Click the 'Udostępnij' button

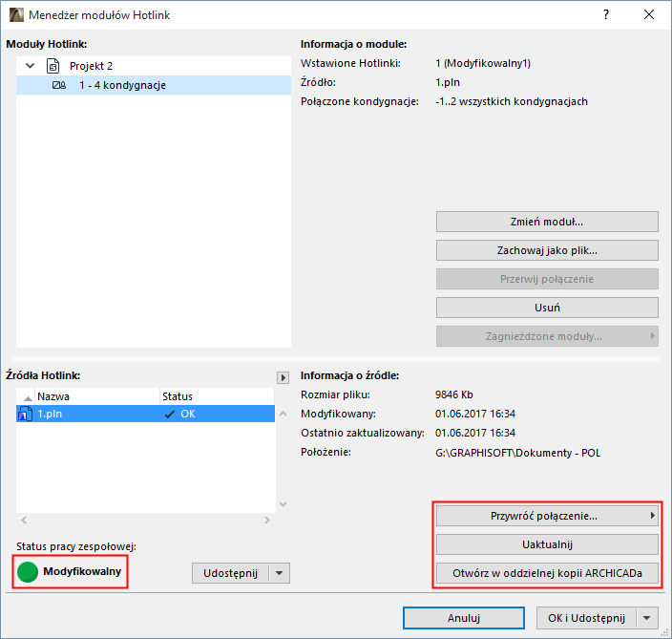[230, 573]
